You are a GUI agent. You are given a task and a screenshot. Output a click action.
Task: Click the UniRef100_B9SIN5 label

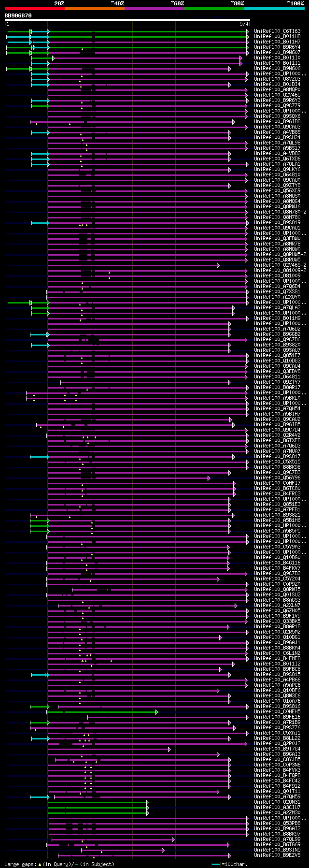tap(277, 850)
